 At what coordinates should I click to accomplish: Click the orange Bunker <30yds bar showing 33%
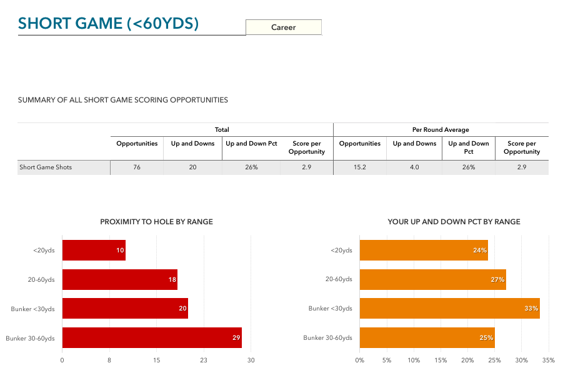pyautogui.click(x=449, y=308)
